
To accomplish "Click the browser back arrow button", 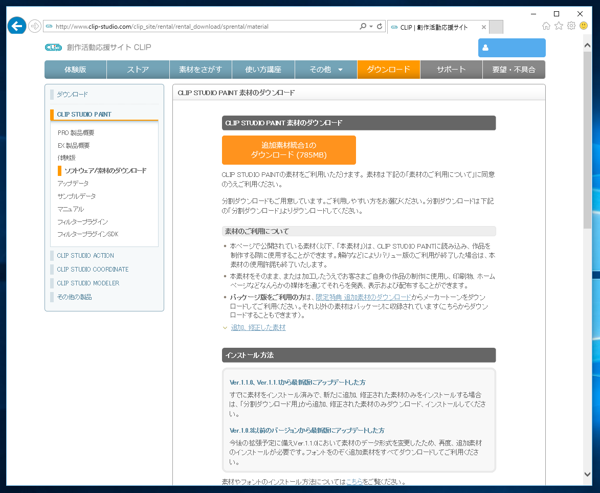I will (x=16, y=26).
